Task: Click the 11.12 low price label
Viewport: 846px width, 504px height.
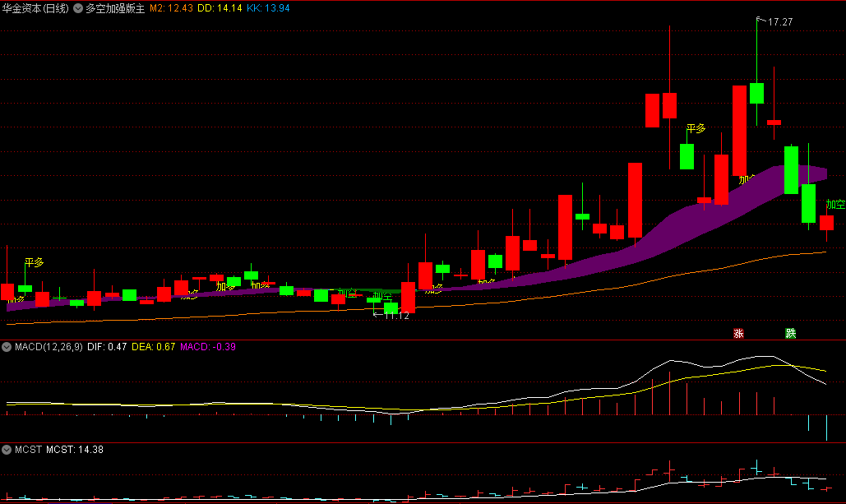Action: 396,316
